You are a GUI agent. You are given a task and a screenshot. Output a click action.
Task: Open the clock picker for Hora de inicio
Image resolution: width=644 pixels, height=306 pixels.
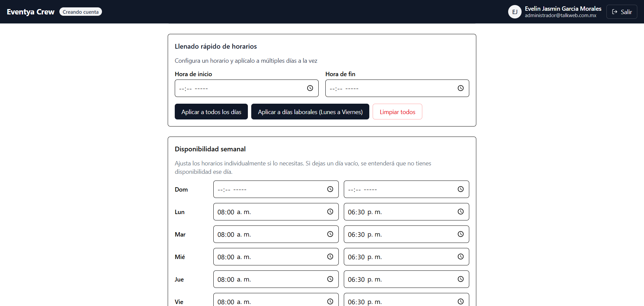tap(309, 88)
